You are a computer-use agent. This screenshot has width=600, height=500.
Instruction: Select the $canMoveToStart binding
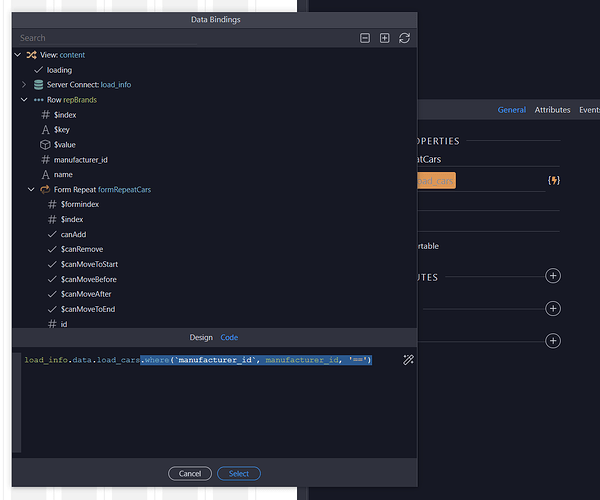pyautogui.click(x=88, y=264)
